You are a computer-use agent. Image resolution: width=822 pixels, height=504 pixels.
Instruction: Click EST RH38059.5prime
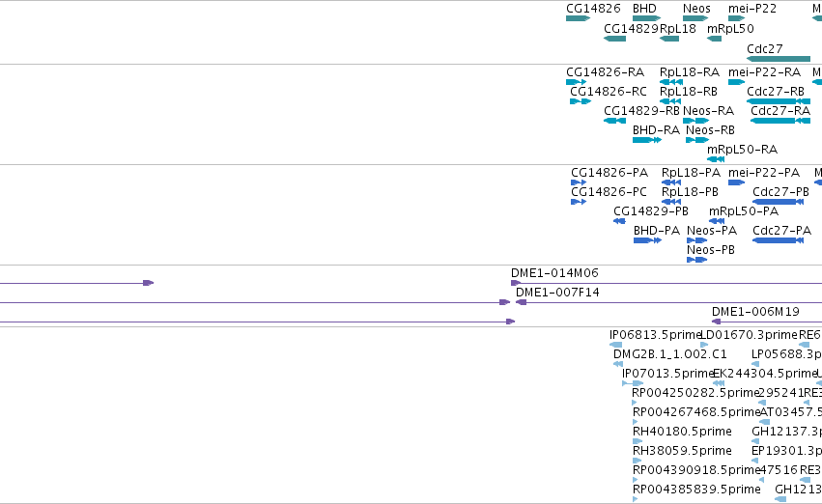coord(637,461)
